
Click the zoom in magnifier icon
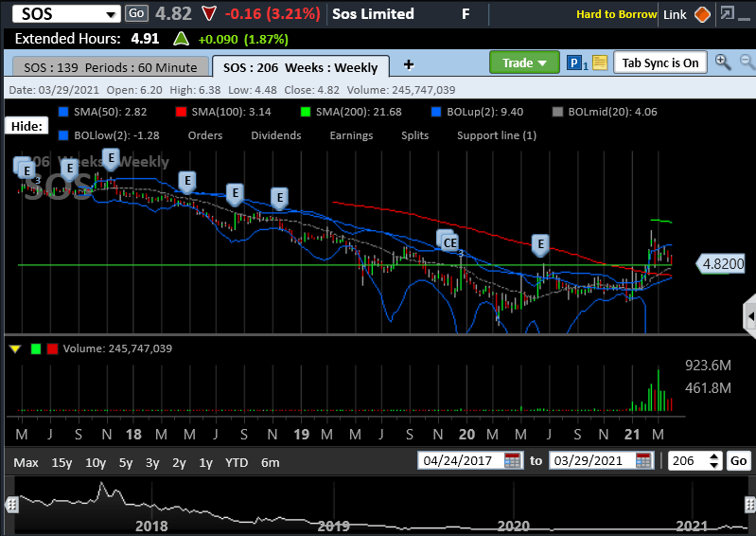pyautogui.click(x=723, y=63)
